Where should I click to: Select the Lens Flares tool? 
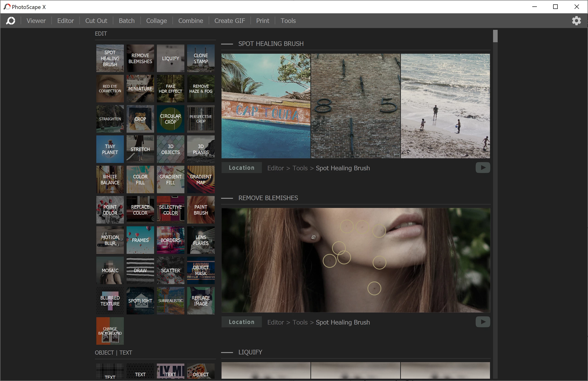201,240
